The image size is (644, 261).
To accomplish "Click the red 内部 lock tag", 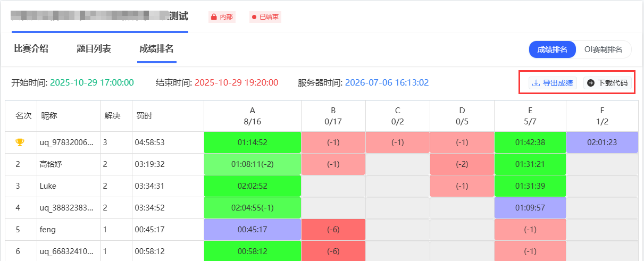I will click(x=222, y=17).
